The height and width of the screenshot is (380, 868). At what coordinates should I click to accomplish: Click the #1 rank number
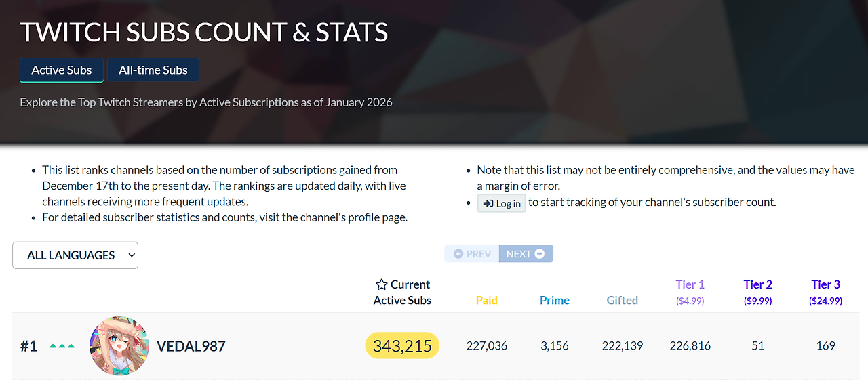click(28, 346)
